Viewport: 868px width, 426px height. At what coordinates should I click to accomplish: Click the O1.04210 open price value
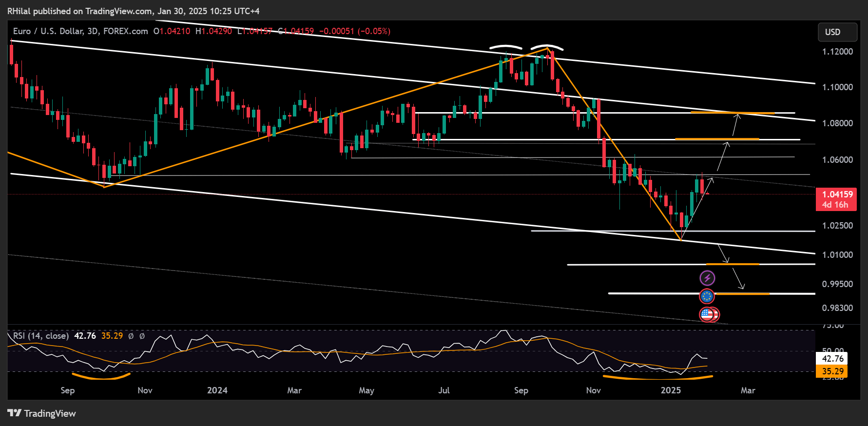[x=172, y=31]
